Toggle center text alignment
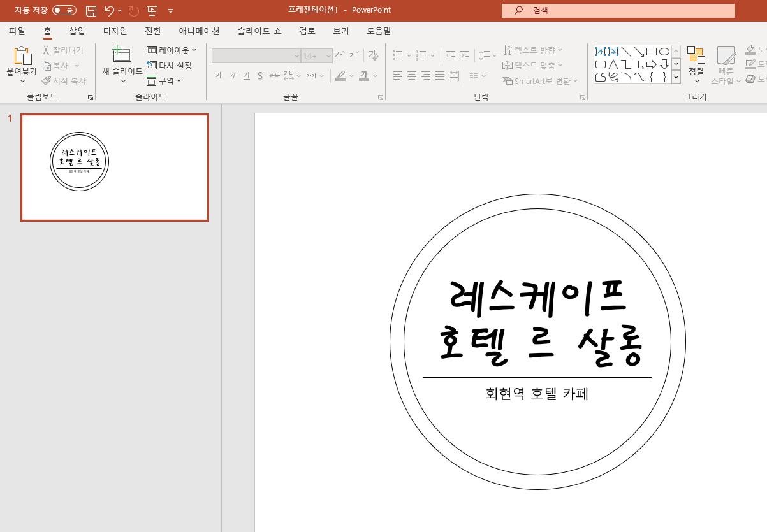767x532 pixels. click(412, 76)
